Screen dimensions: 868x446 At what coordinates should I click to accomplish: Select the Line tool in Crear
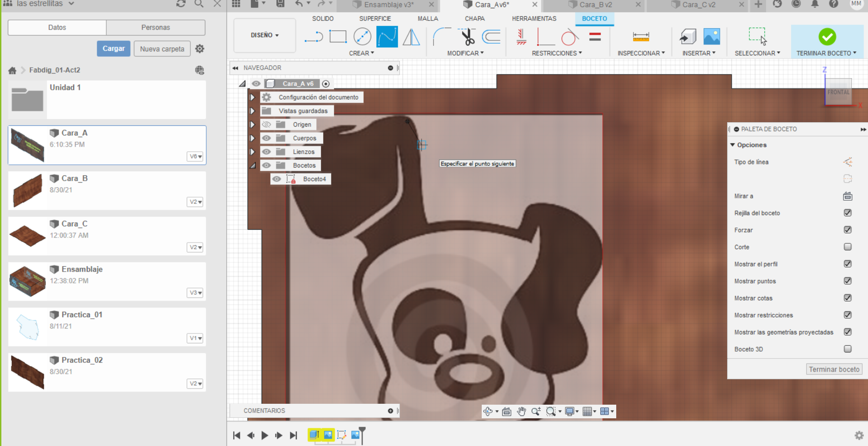tap(314, 37)
